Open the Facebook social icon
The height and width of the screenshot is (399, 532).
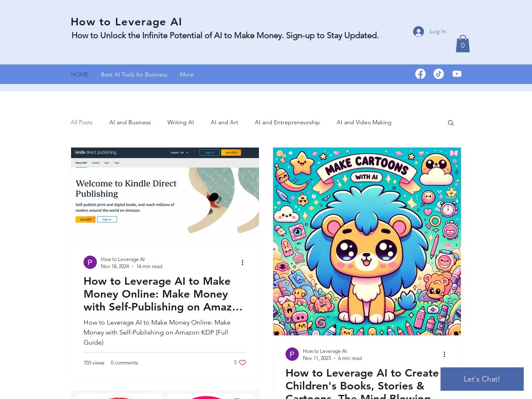pyautogui.click(x=420, y=74)
